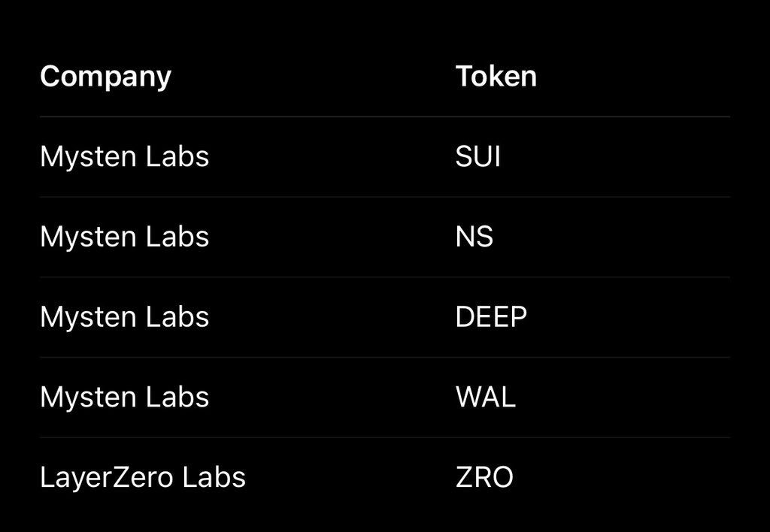Click the divider line beneath the NS row
770x532 pixels.
pyautogui.click(x=384, y=277)
